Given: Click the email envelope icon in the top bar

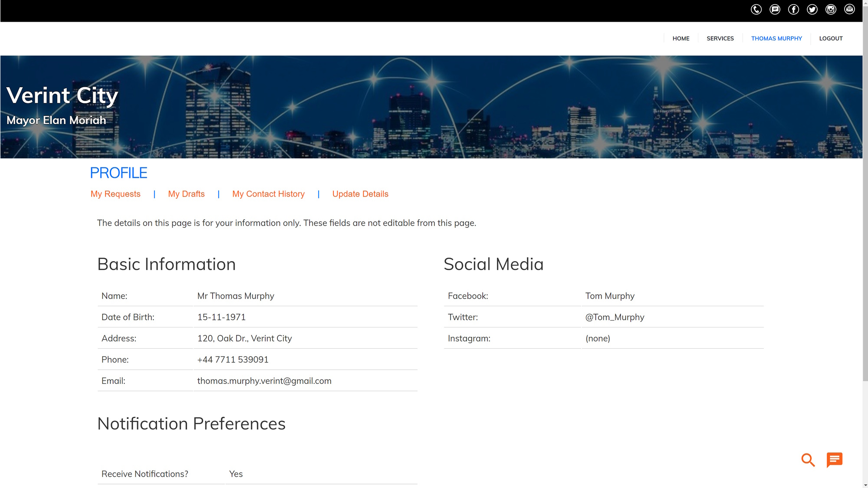Looking at the screenshot, I should (x=849, y=9).
